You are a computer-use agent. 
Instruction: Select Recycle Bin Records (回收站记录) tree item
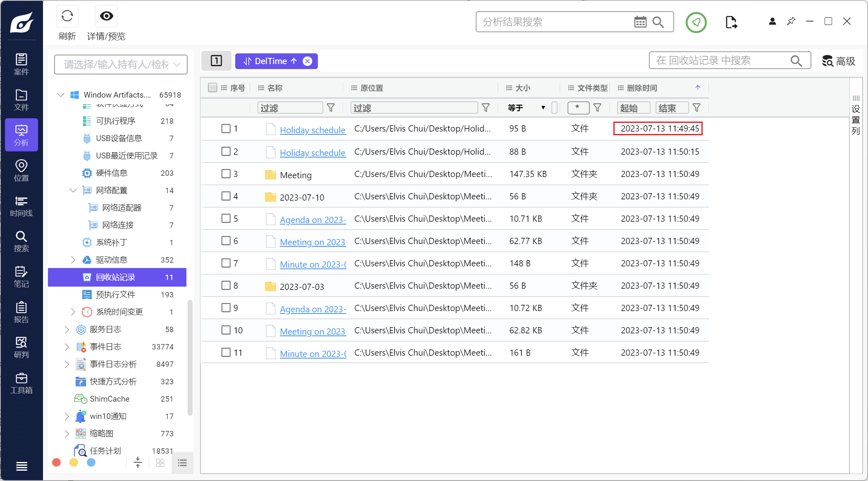(117, 277)
